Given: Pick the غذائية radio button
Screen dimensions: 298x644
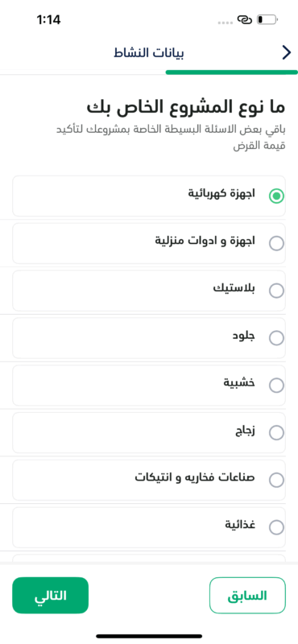Looking at the screenshot, I should pyautogui.click(x=276, y=526).
